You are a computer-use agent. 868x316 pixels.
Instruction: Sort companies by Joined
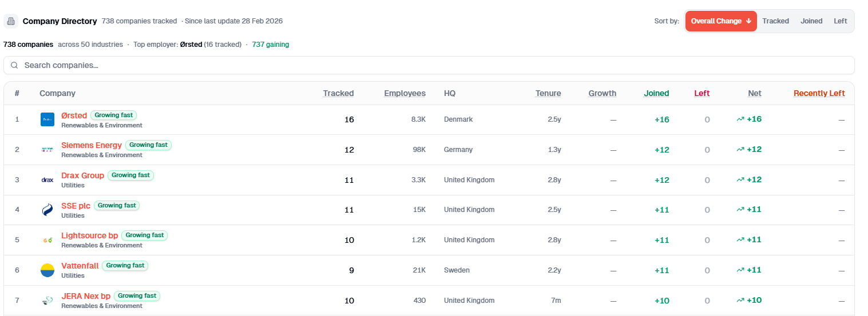(x=811, y=21)
